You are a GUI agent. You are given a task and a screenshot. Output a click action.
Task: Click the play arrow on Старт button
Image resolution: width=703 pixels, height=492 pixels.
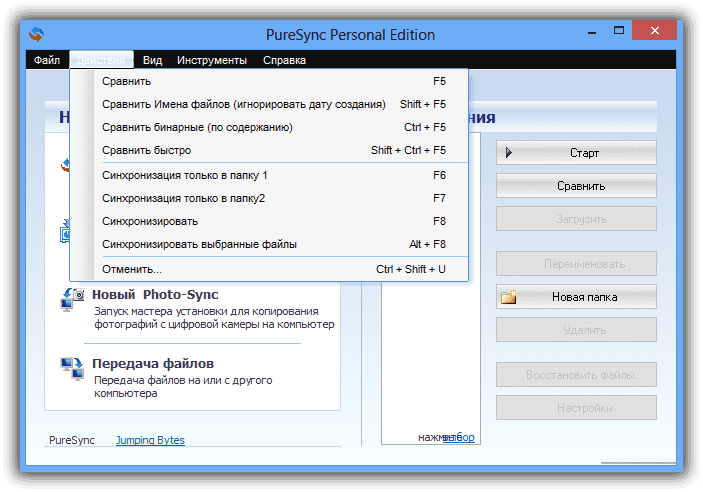click(510, 153)
